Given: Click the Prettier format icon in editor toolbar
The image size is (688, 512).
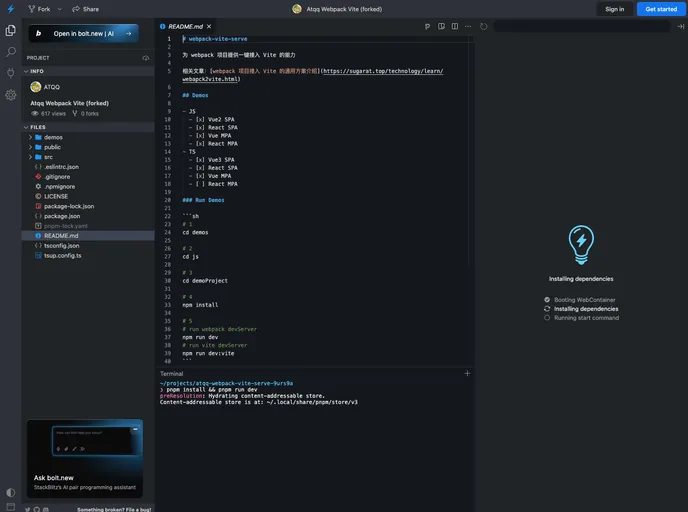Looking at the screenshot, I should point(427,26).
